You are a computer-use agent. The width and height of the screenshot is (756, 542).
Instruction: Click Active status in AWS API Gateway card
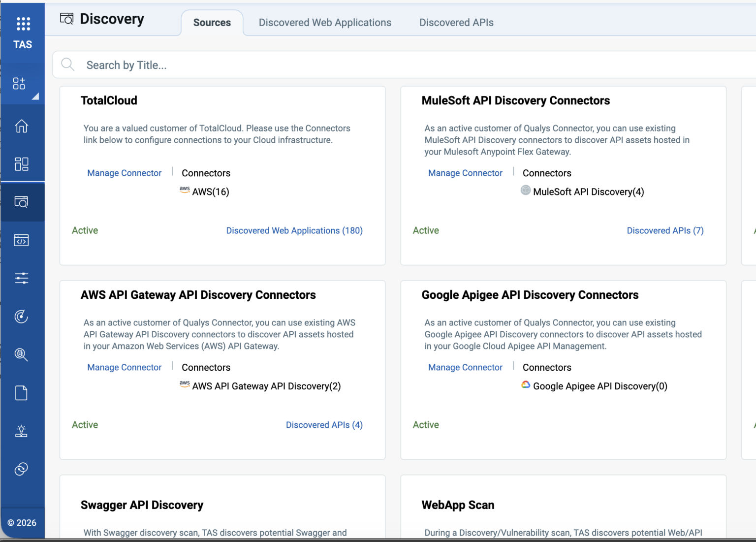point(85,425)
